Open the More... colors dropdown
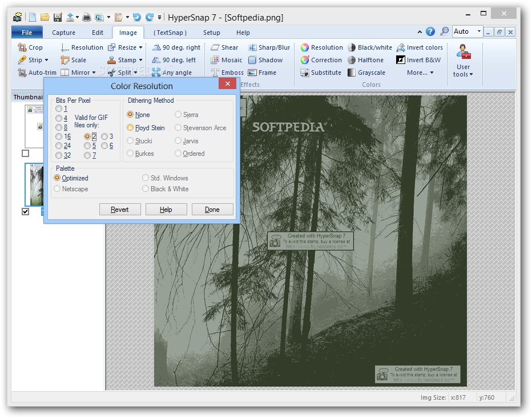 point(420,73)
